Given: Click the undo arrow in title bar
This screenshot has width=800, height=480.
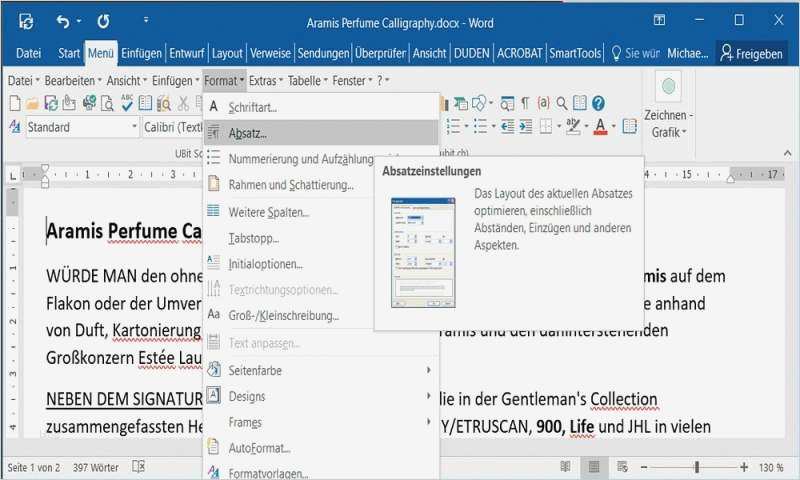Looking at the screenshot, I should pos(62,21).
